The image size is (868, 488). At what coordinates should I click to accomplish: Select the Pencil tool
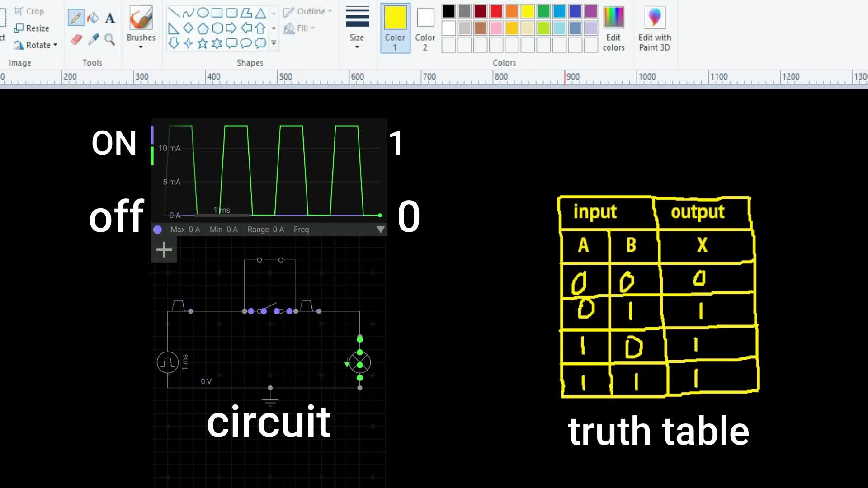75,18
